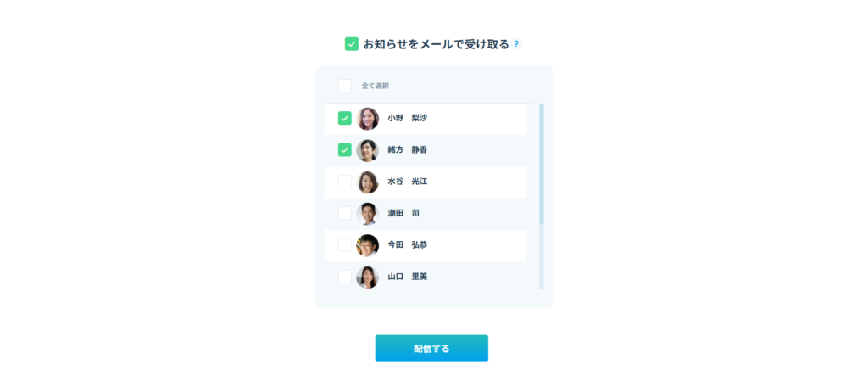868x381 pixels.
Task: Click the help icon beside お知らせをメールで受け取る
Action: [x=516, y=44]
